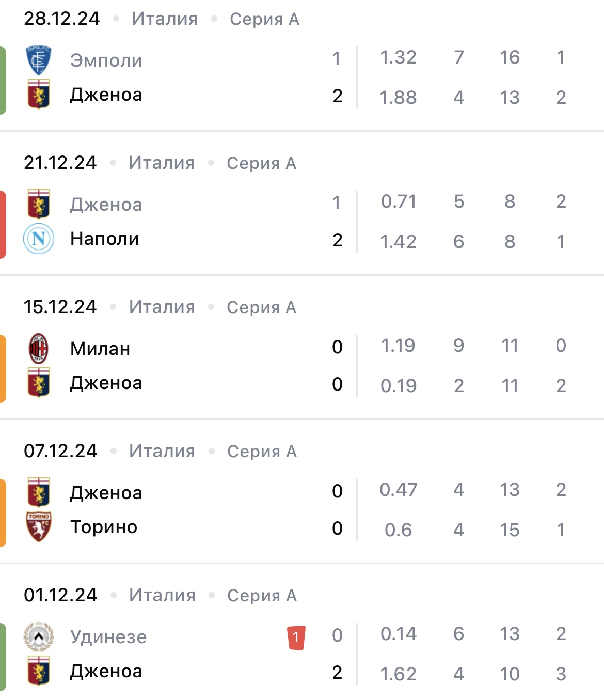Image resolution: width=604 pixels, height=700 pixels.
Task: Click the Napoli club logo
Action: (x=39, y=239)
